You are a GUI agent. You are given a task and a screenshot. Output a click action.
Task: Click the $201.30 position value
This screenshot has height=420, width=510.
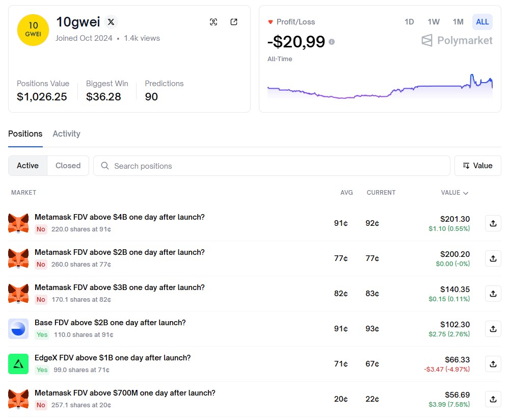[x=455, y=219]
